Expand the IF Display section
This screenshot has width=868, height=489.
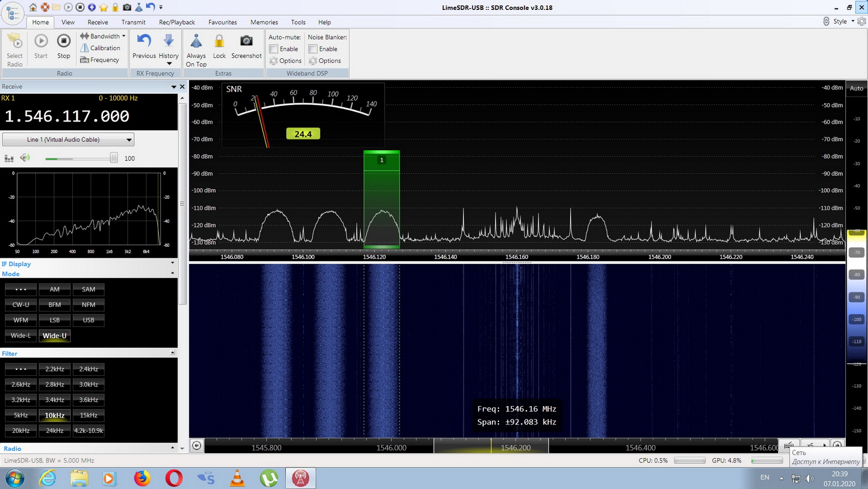click(x=173, y=264)
